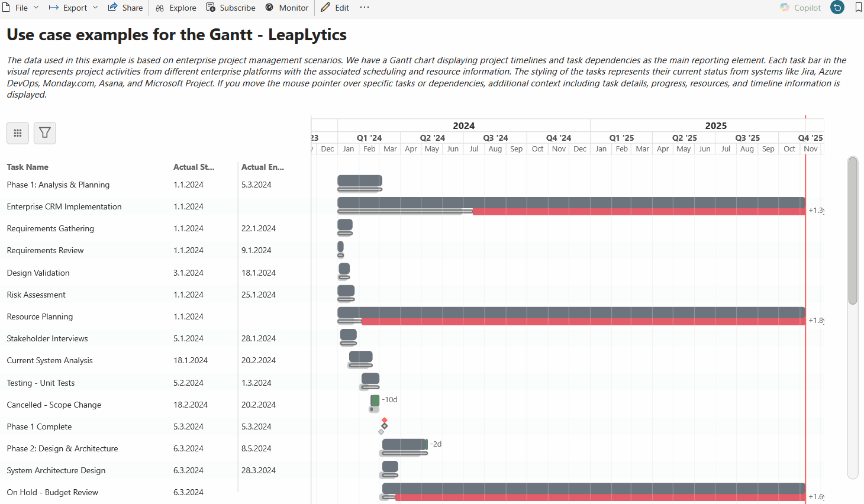Click the Phase 1 Complete milestone diamond
The image size is (864, 504).
coord(385,425)
